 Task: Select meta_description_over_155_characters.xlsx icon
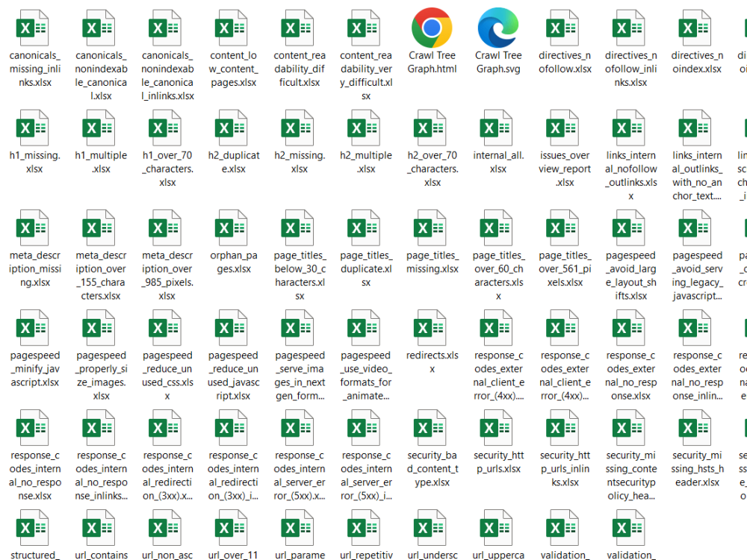99,228
